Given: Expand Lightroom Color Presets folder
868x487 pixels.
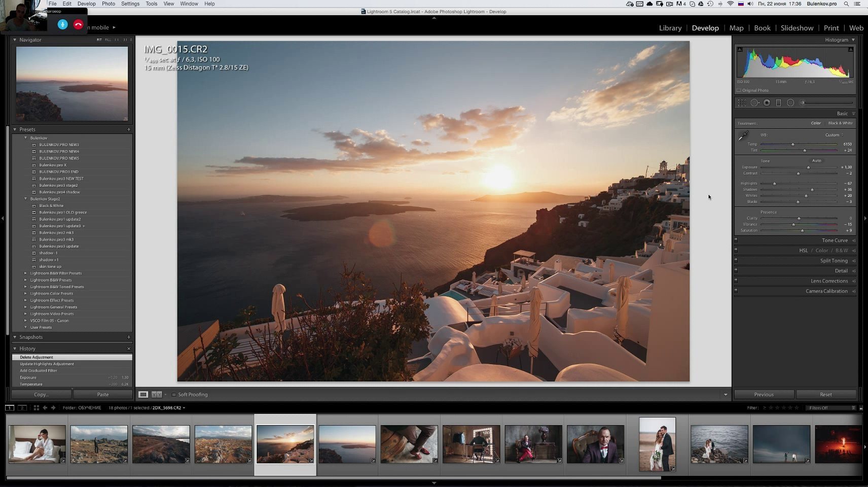Looking at the screenshot, I should coord(26,293).
